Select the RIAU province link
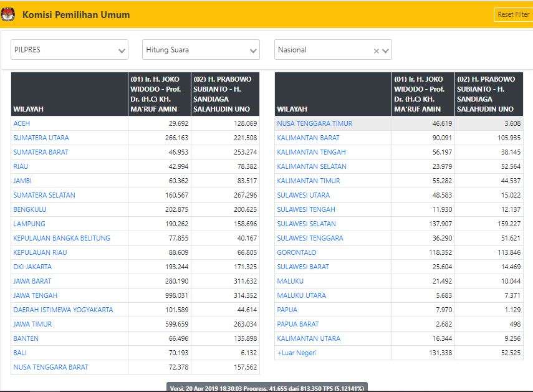 click(21, 166)
